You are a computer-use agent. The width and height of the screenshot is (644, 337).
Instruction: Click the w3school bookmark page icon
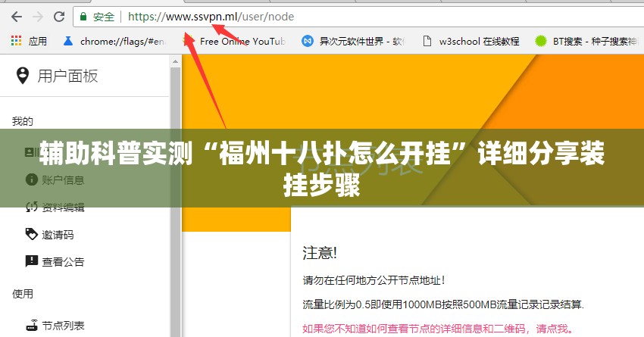tap(427, 41)
